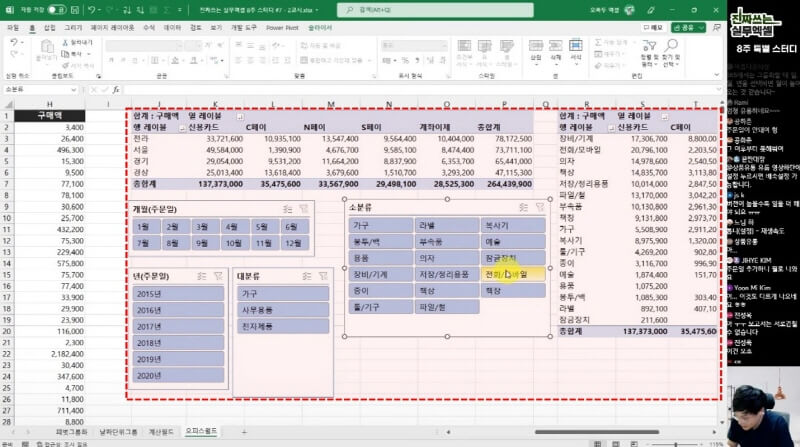
Task: Select 2018년 in the year slicer
Action: (178, 342)
